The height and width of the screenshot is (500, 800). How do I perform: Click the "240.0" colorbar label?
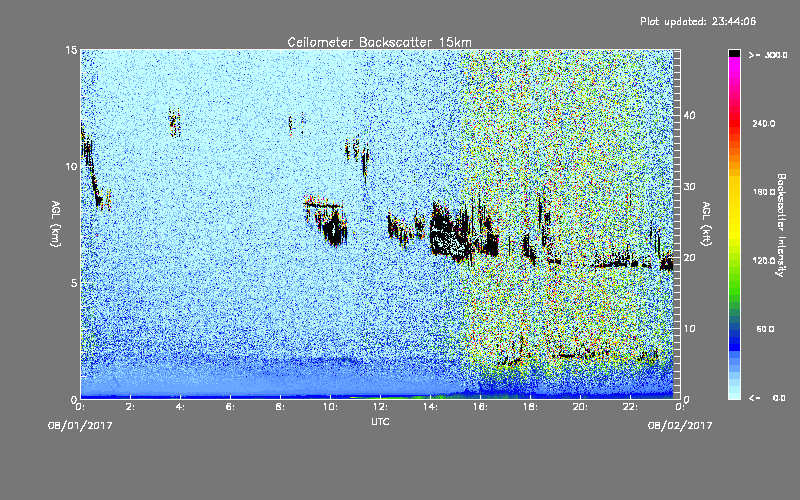[x=764, y=124]
